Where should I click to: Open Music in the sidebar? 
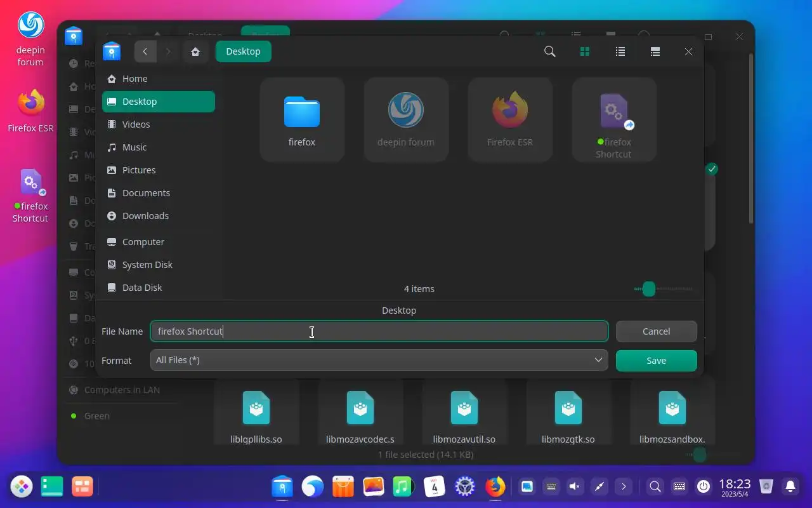(x=159, y=147)
